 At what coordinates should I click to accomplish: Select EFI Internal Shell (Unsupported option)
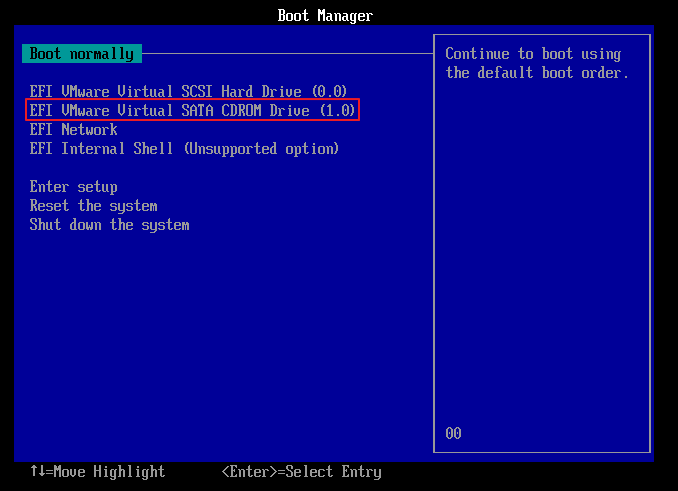pyautogui.click(x=184, y=149)
